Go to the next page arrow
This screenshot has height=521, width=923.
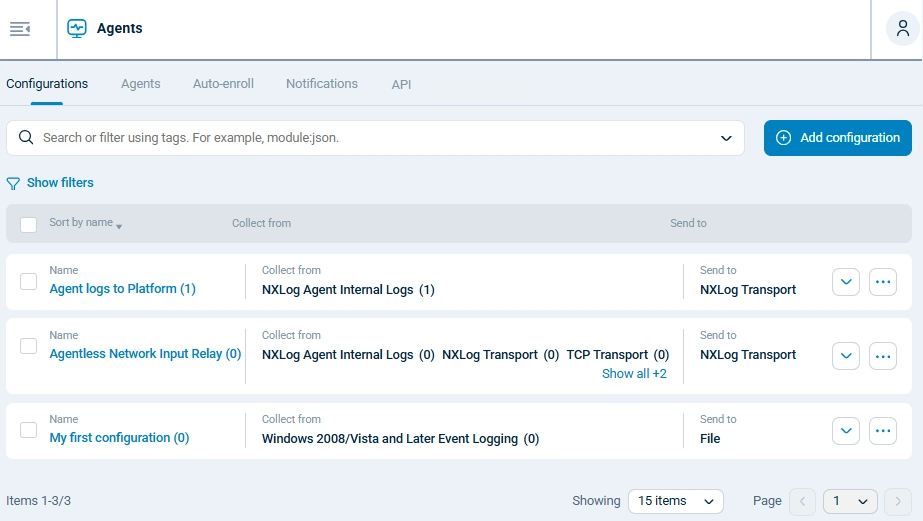point(897,501)
